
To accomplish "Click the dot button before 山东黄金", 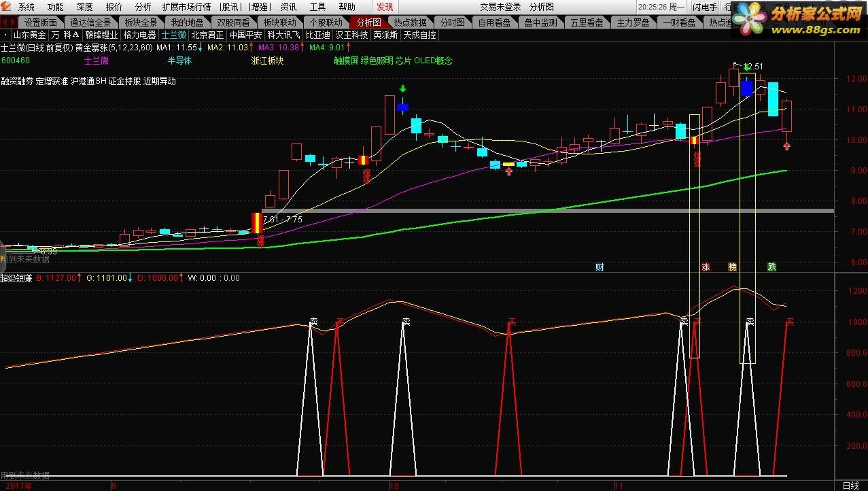I will tap(5, 35).
